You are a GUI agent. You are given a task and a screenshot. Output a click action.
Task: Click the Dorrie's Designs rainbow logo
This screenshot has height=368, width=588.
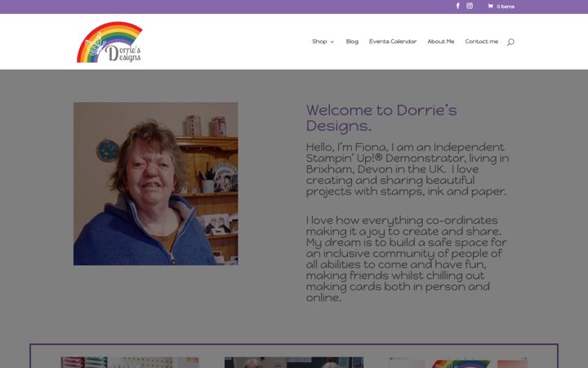pos(109,42)
